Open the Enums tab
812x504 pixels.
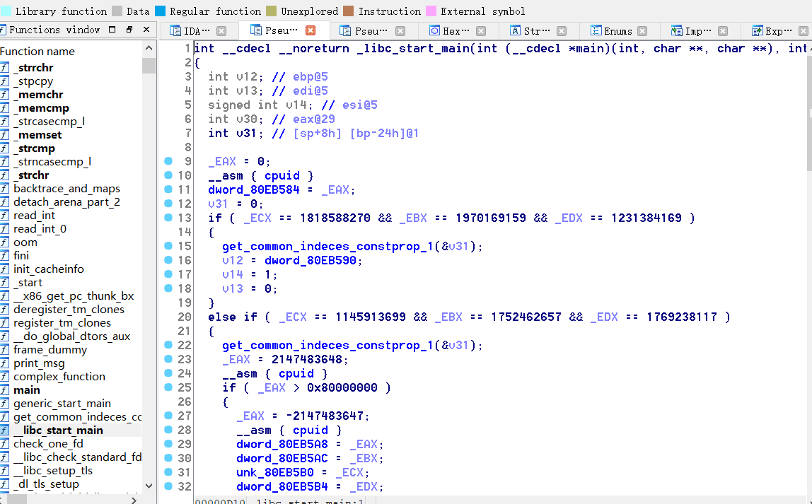pos(612,31)
